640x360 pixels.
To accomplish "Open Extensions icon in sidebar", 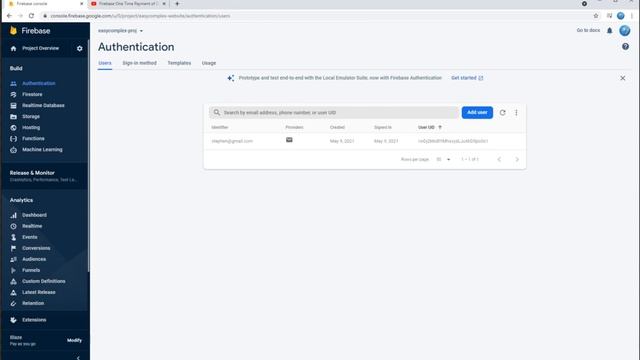I will pos(13,320).
